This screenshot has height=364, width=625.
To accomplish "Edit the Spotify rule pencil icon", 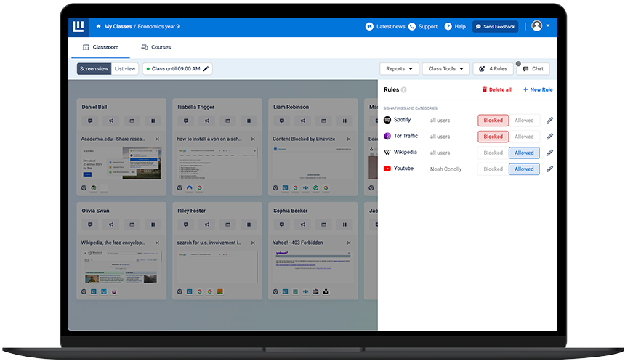I will (x=549, y=121).
